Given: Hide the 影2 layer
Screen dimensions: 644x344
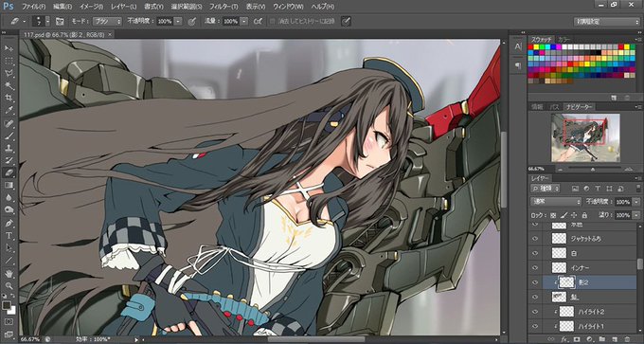Looking at the screenshot, I should 535,282.
